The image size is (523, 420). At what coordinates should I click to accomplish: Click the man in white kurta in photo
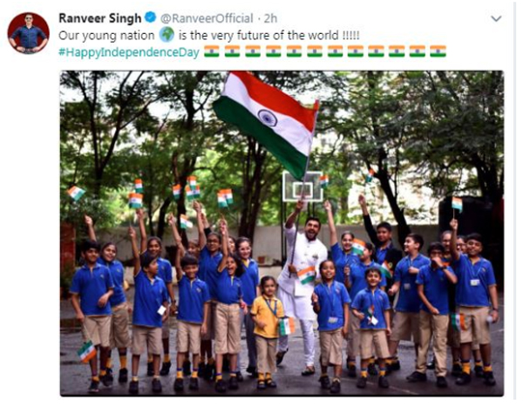(x=302, y=287)
